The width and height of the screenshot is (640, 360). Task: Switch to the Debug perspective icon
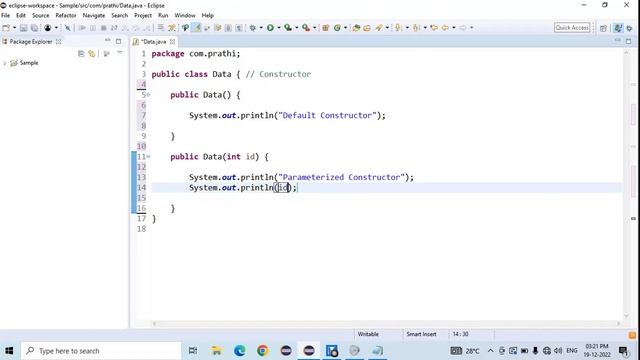click(629, 28)
